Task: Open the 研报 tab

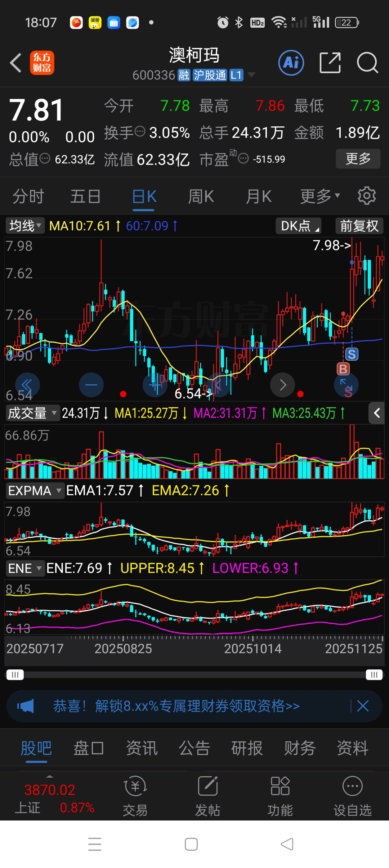Action: coord(247,748)
